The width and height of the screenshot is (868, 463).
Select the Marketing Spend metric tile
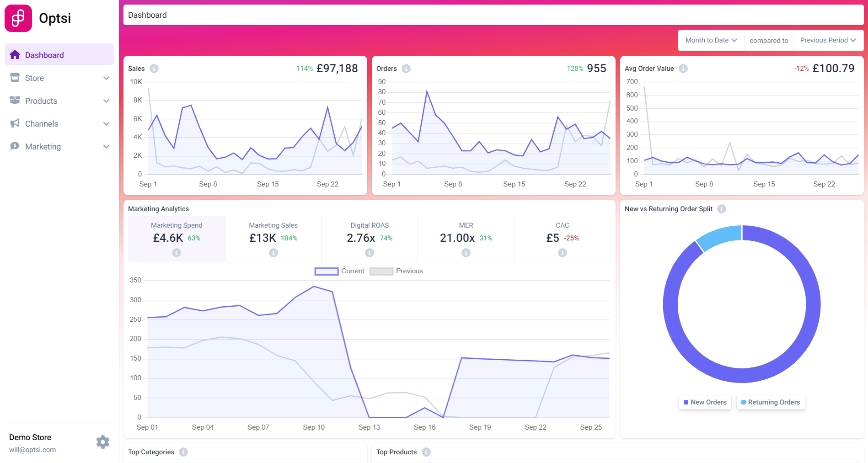177,239
